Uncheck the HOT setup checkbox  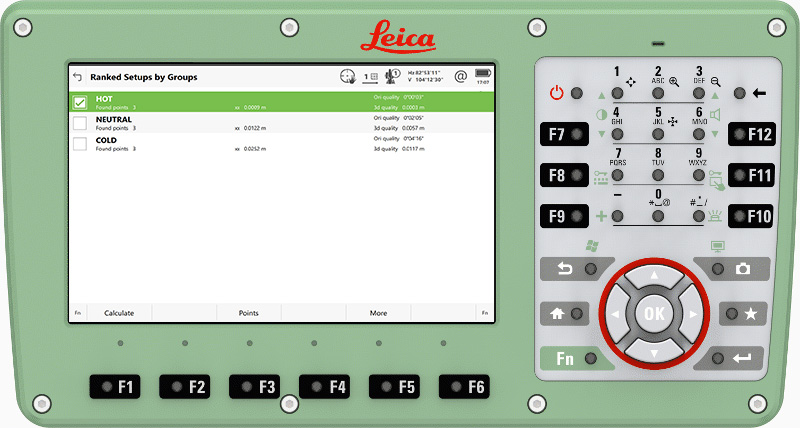pos(80,102)
